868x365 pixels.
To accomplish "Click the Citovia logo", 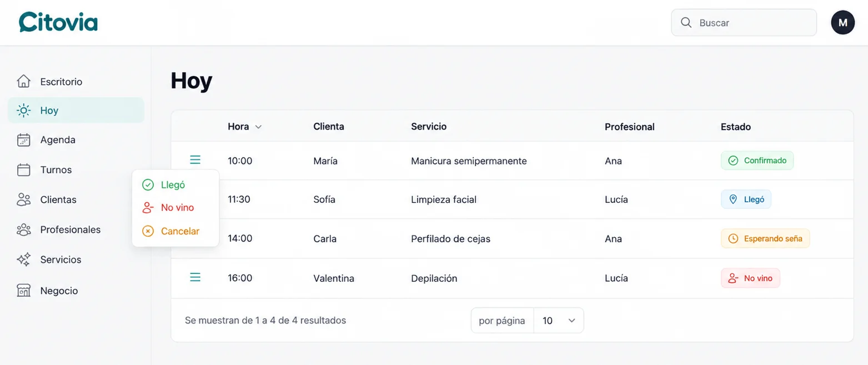I will [x=58, y=22].
